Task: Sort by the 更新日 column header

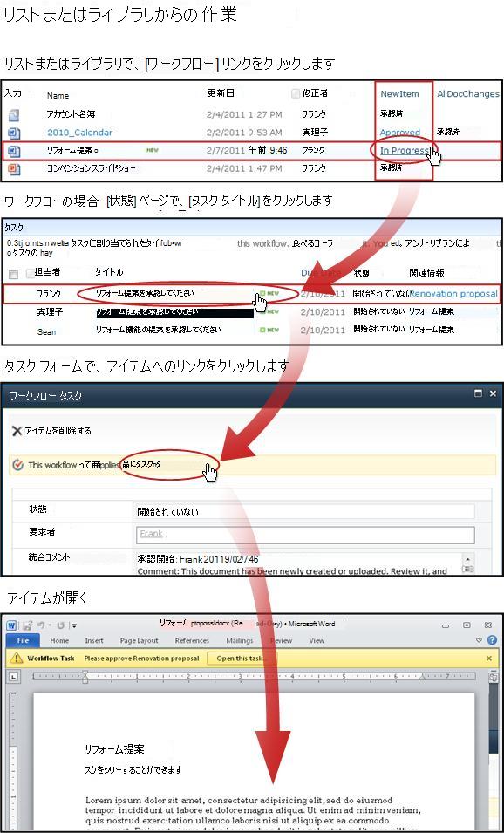Action: tap(221, 93)
